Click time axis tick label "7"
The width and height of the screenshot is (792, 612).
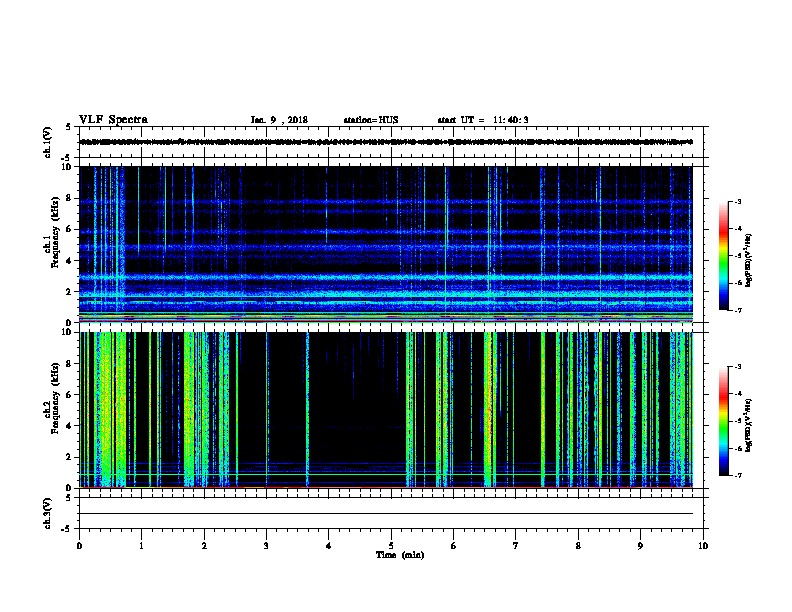(516, 546)
